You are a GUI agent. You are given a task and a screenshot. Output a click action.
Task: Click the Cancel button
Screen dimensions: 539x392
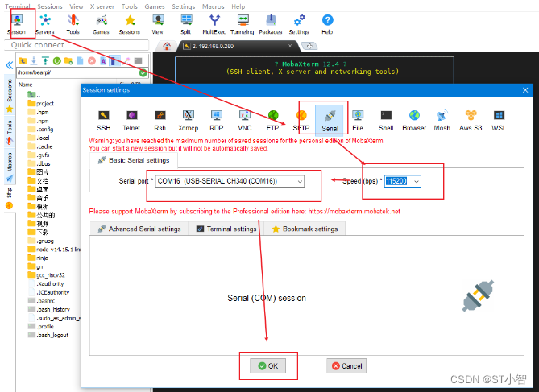[346, 366]
